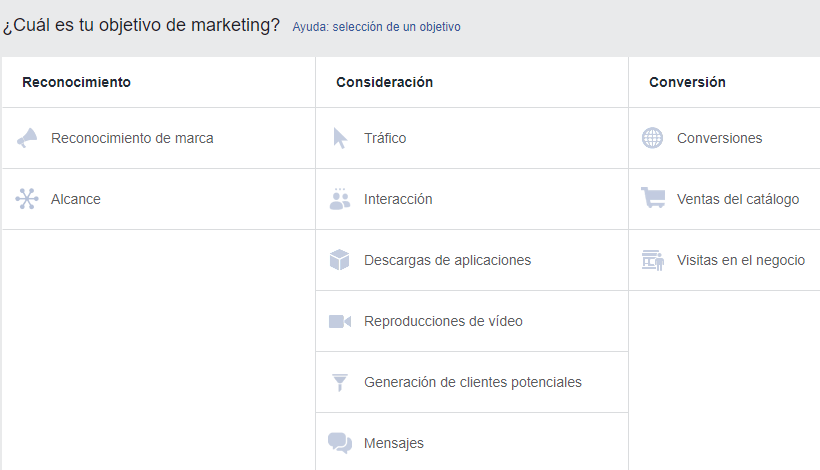Click the shopping cart icon
This screenshot has height=470, width=820.
pos(652,199)
